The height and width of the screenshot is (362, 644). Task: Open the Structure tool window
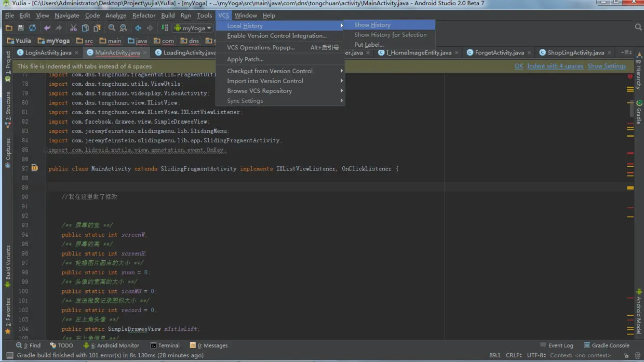coord(8,110)
